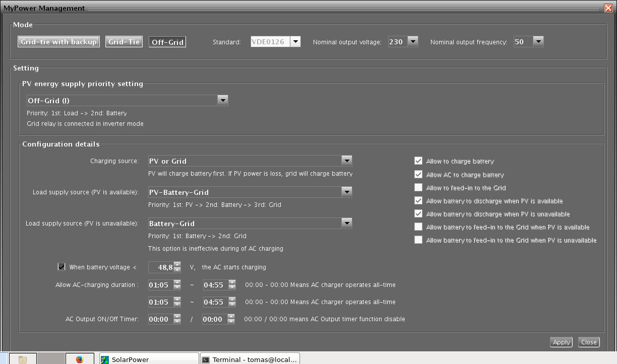Click second row AC-charging end time field

[215, 302]
